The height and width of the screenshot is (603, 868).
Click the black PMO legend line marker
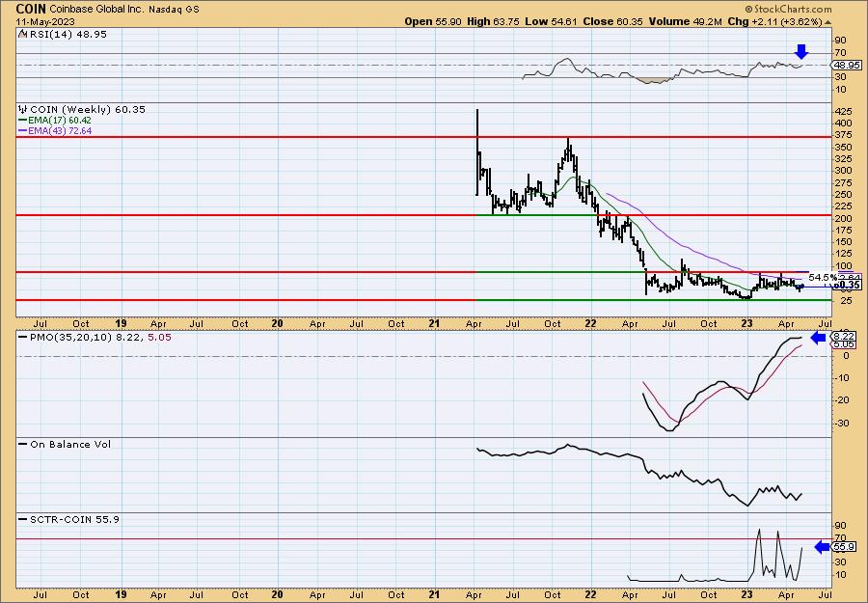point(23,337)
